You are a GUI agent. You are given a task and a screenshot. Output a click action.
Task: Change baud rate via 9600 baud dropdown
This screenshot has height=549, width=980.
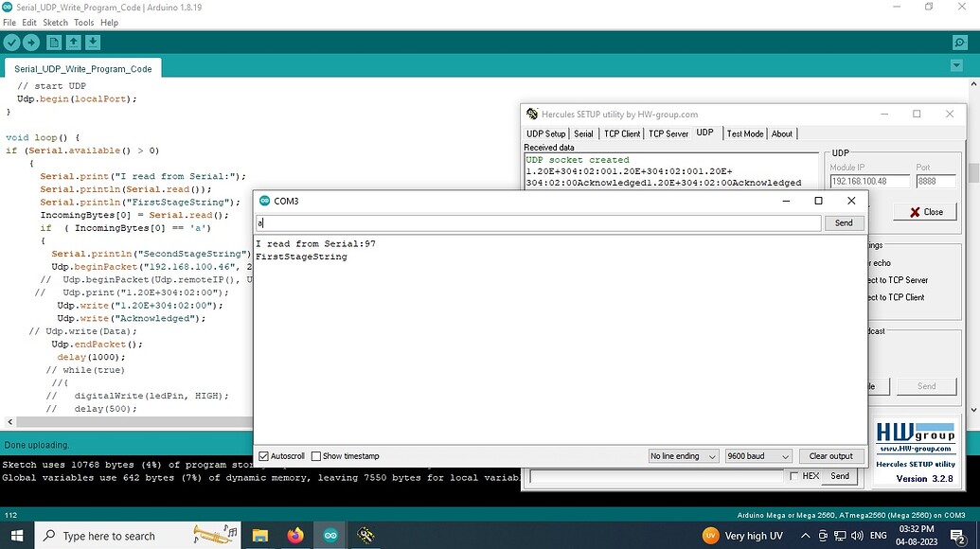[757, 455]
